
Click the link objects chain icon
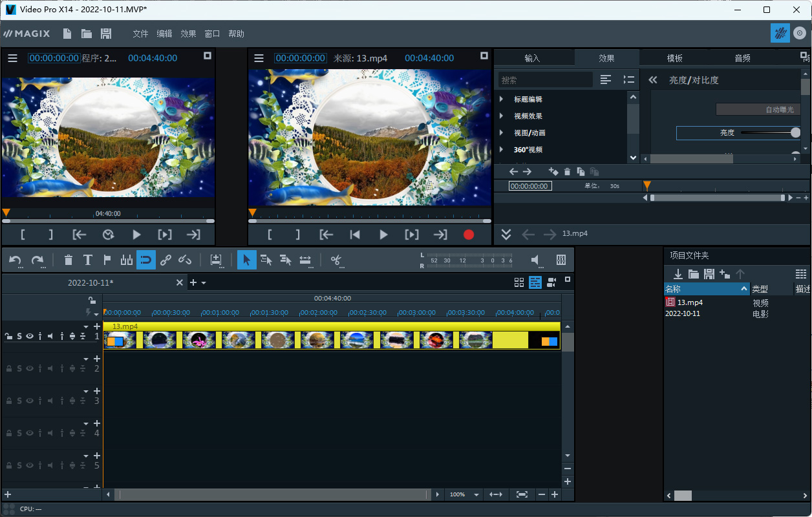pyautogui.click(x=166, y=260)
